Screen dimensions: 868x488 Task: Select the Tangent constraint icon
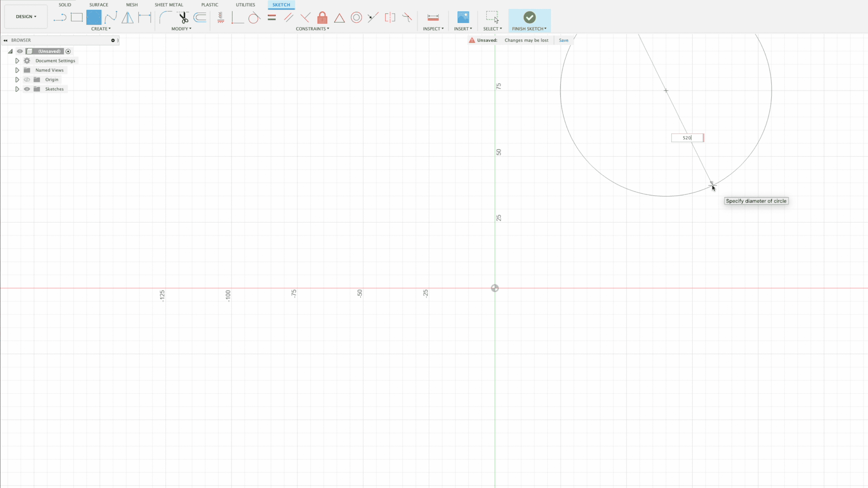pos(254,17)
